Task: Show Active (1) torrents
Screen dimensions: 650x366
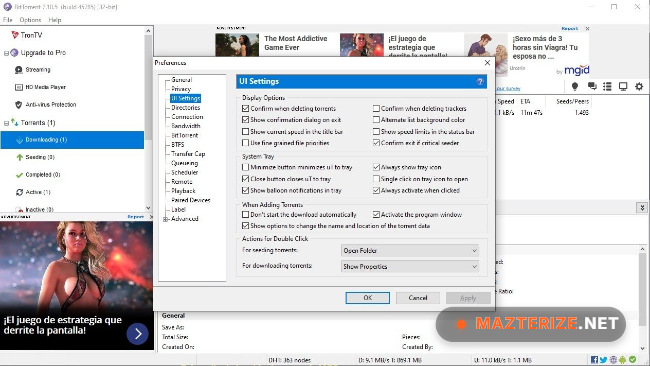Action: [x=33, y=192]
